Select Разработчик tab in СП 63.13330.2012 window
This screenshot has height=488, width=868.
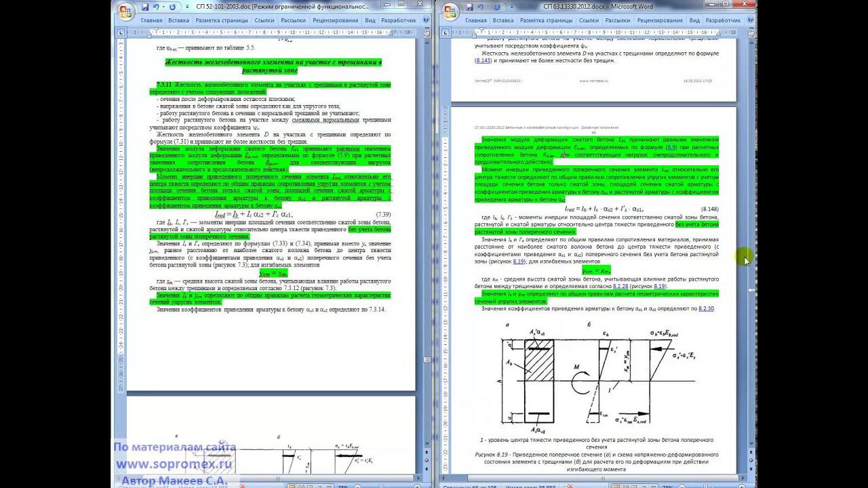click(x=724, y=20)
